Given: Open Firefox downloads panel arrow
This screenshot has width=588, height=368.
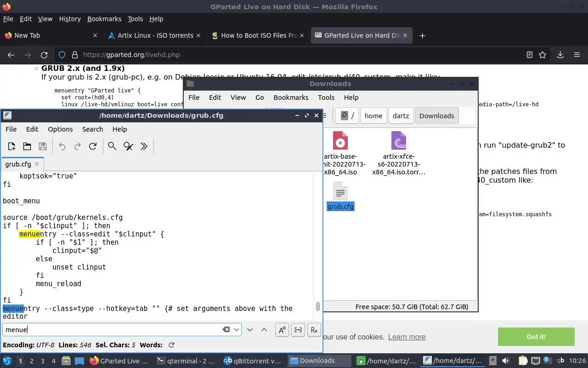Looking at the screenshot, I should 560,55.
